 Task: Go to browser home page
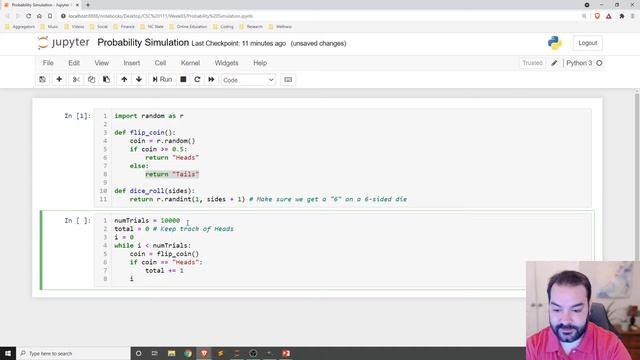(39, 16)
